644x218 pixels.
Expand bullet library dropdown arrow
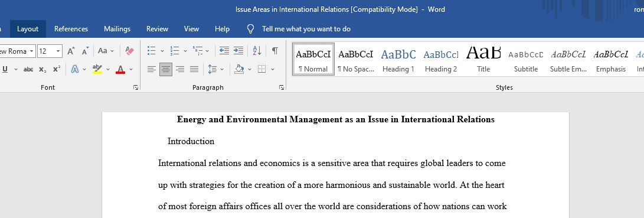(x=162, y=51)
